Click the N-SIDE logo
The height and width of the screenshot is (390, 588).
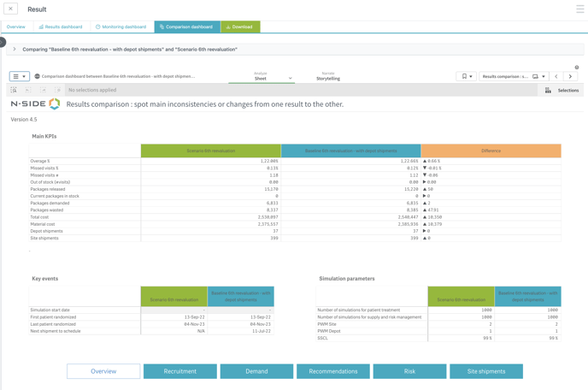coord(35,104)
